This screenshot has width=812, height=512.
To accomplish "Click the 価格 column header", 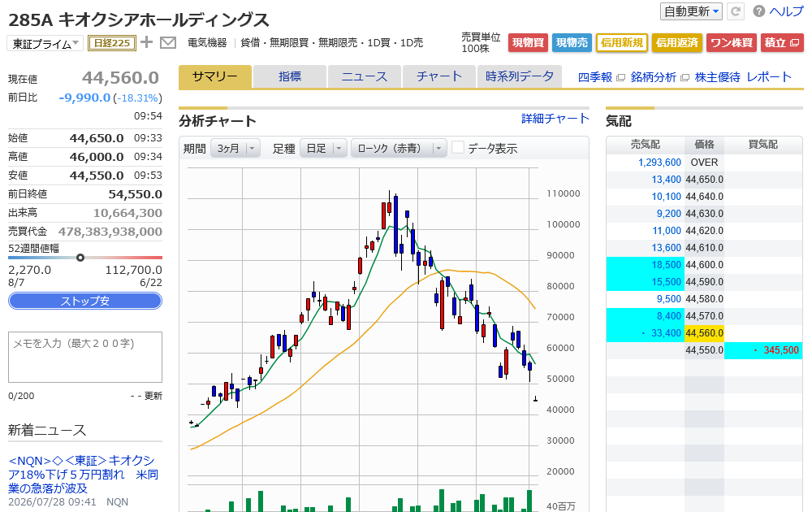I will pyautogui.click(x=704, y=145).
